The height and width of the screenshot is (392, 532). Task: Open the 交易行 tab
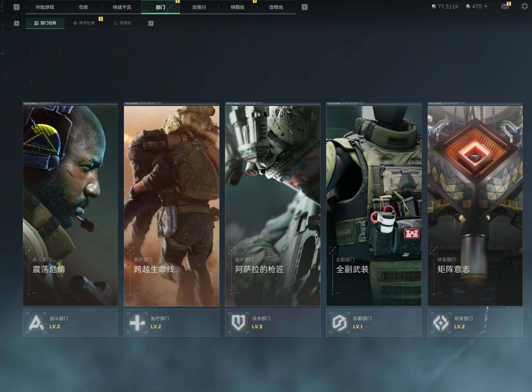(199, 7)
